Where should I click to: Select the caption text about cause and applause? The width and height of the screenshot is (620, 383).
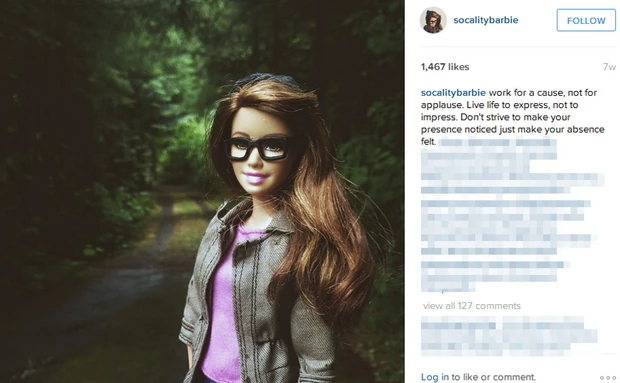[x=512, y=117]
